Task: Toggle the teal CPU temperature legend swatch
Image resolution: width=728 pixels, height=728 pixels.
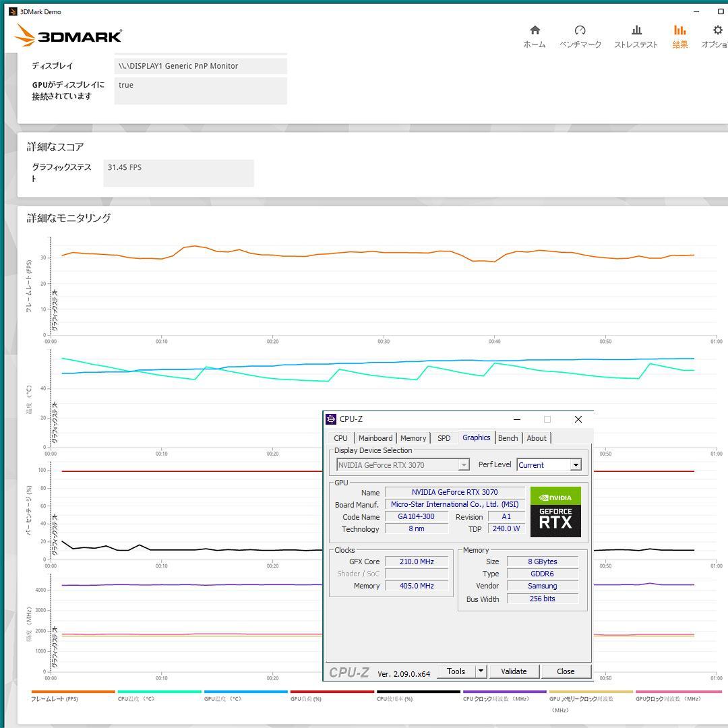Action: coord(159,692)
